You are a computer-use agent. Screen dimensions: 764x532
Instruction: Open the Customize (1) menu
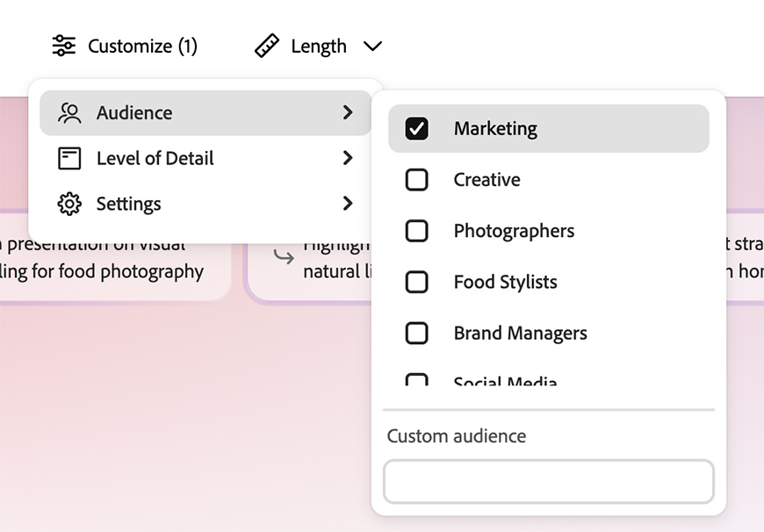[125, 47]
